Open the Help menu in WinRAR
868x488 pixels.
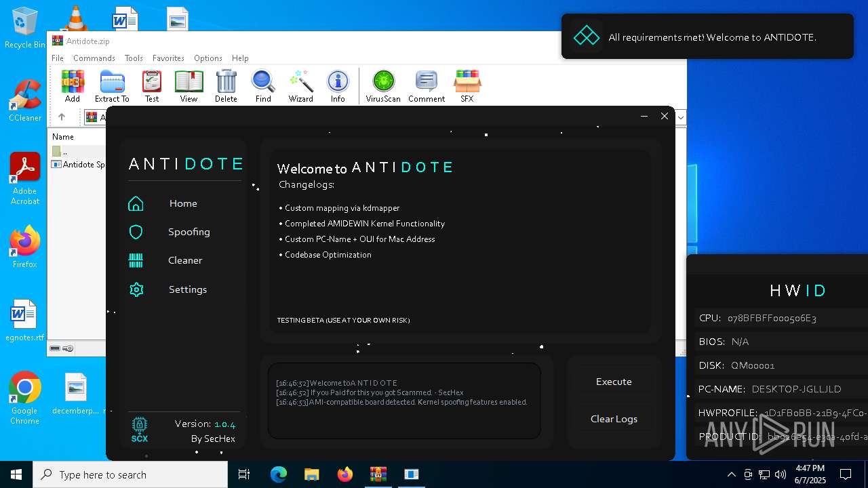point(240,58)
